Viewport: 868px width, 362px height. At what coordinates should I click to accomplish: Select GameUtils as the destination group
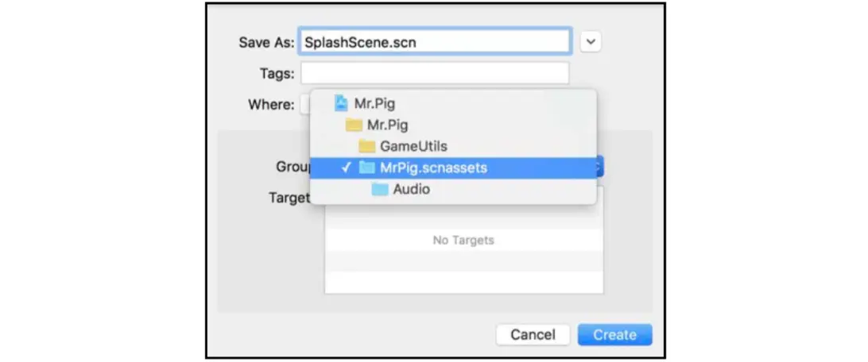(413, 146)
